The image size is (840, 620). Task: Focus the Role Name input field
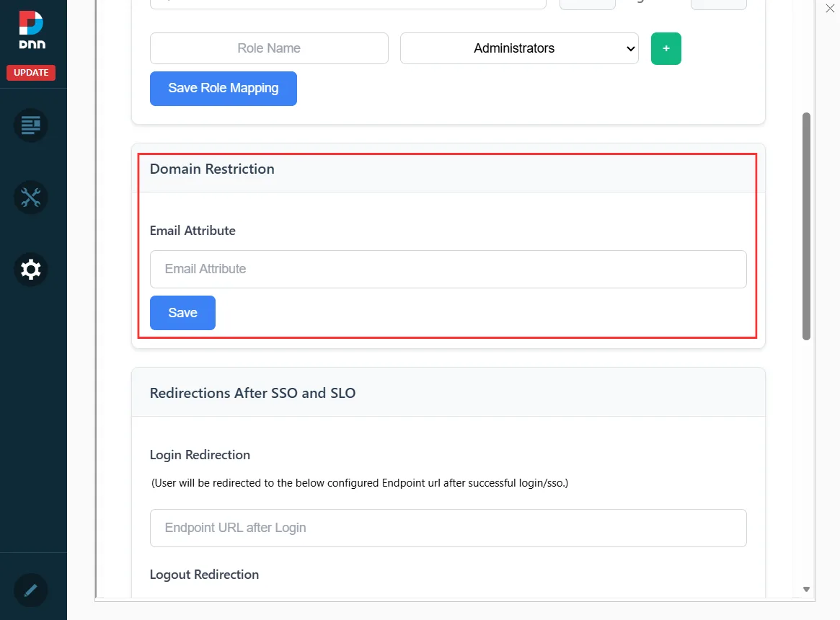coord(269,48)
